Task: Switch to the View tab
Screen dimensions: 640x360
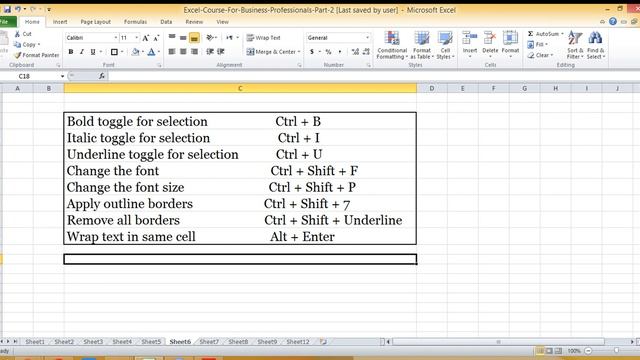Action: click(222, 22)
